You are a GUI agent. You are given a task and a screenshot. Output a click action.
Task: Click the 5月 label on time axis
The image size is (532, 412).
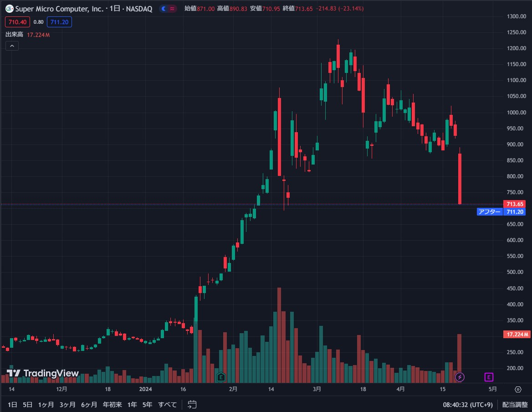pyautogui.click(x=493, y=389)
